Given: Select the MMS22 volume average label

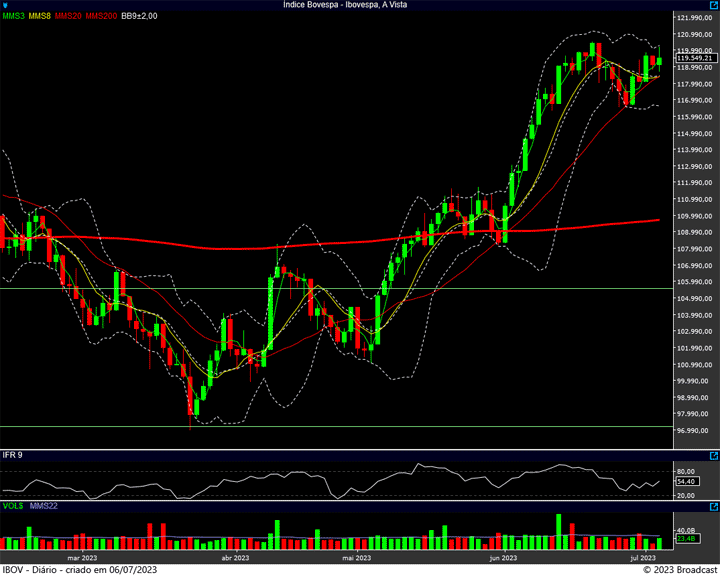Looking at the screenshot, I should point(44,506).
